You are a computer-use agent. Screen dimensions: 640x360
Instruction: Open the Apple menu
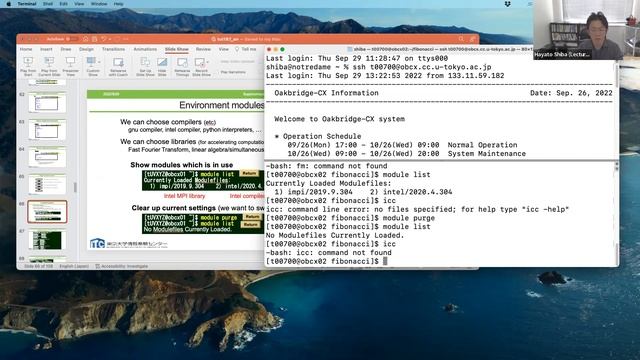pos(9,4)
